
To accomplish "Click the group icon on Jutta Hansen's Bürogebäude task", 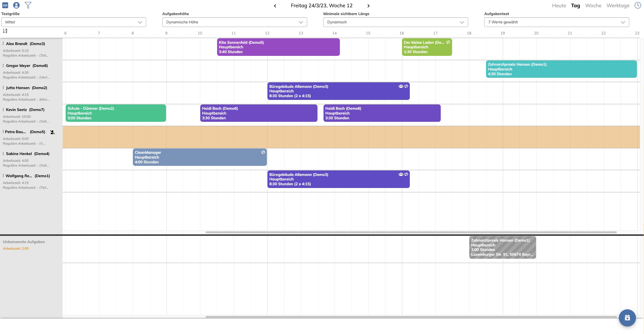I will [x=401, y=86].
